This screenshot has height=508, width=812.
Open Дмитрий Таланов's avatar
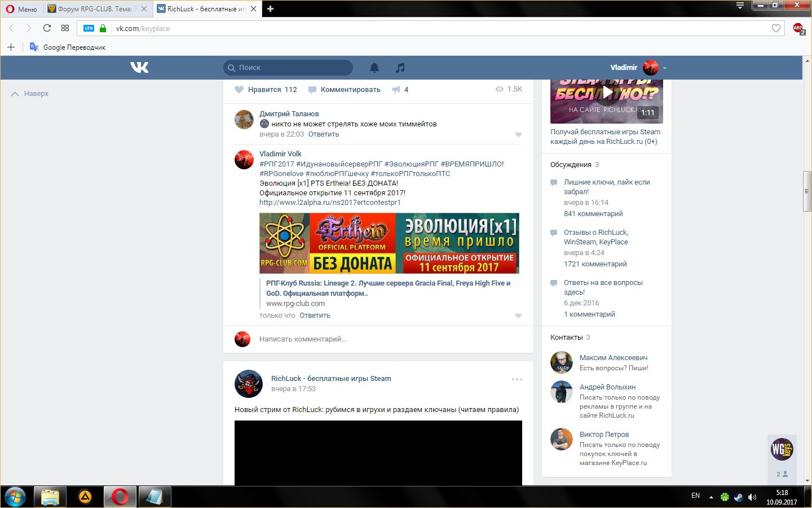tap(244, 120)
